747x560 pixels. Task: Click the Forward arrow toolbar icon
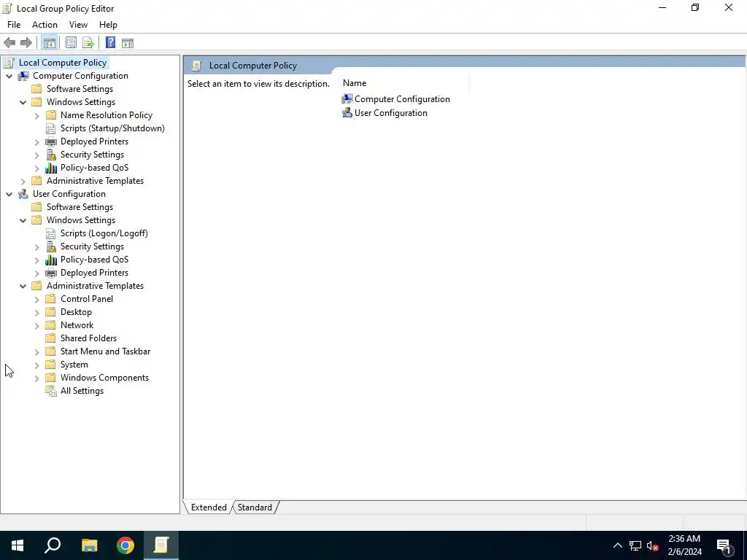point(26,43)
